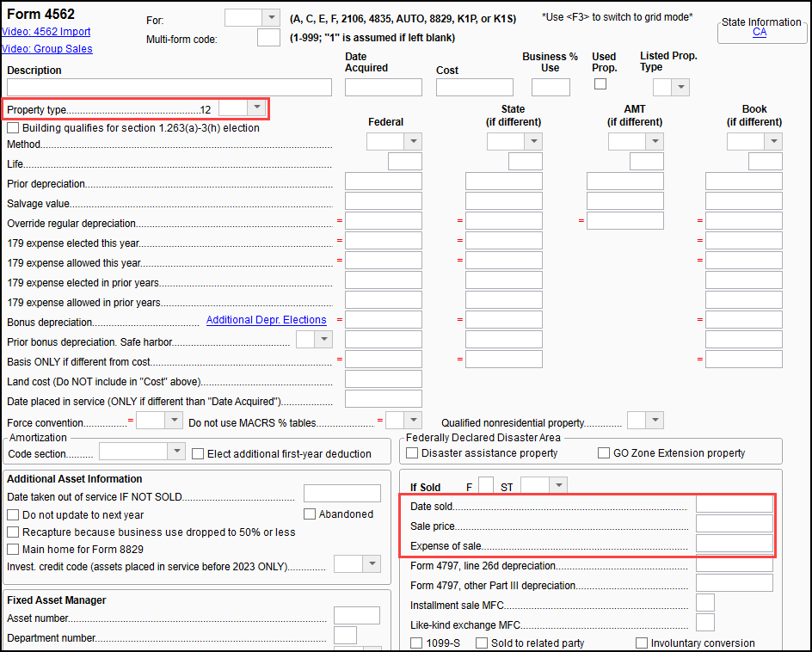812x652 pixels.
Task: Click the Business % Use field
Action: [x=551, y=88]
